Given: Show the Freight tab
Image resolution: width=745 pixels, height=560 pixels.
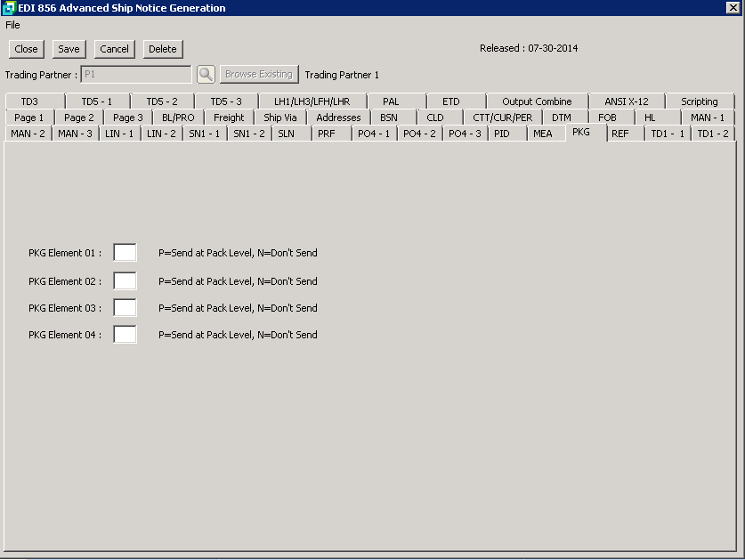Looking at the screenshot, I should coord(229,118).
